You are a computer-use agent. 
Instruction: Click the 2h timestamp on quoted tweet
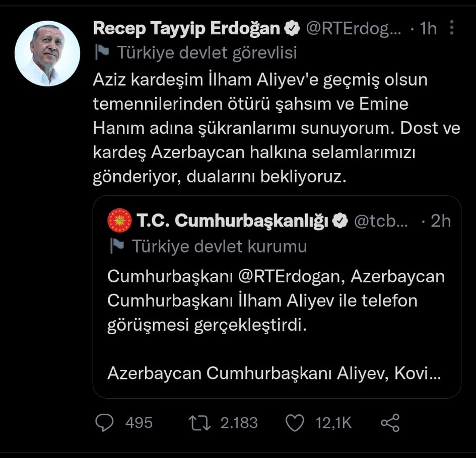(441, 221)
